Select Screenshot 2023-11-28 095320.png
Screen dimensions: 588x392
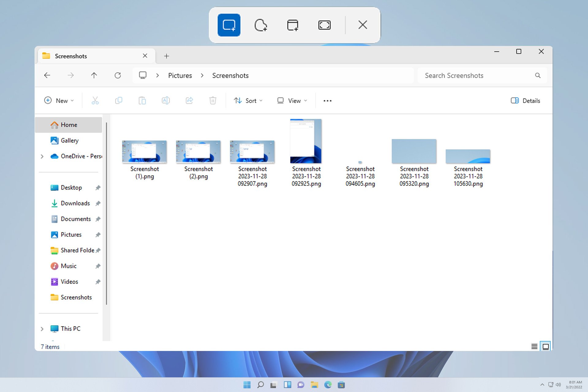pos(414,163)
